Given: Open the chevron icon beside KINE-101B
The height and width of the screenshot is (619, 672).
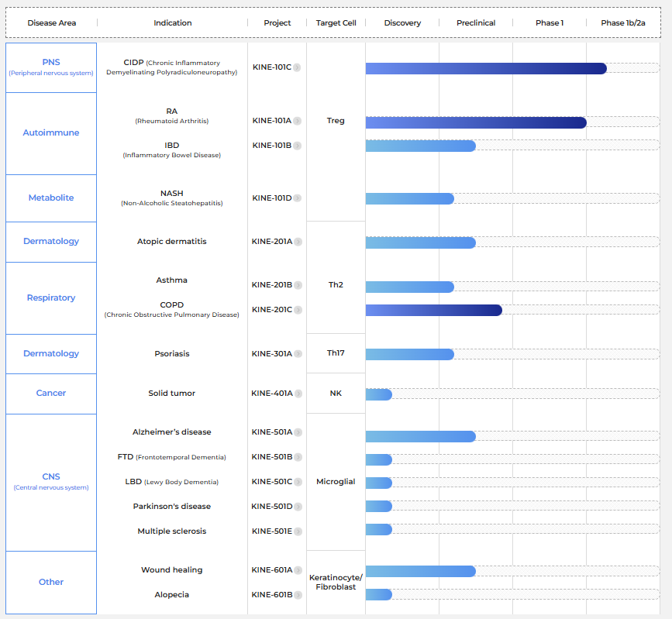Looking at the screenshot, I should click(x=298, y=146).
